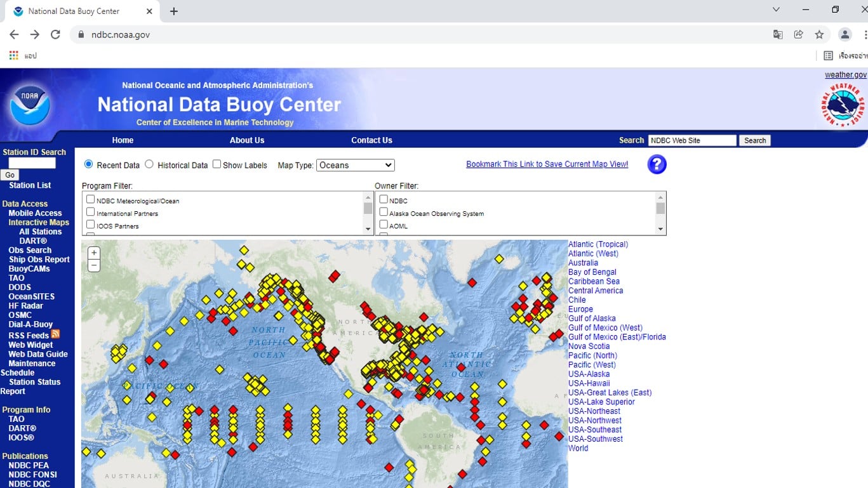The height and width of the screenshot is (488, 868).
Task: Open NDBC PEA publication link
Action: pyautogui.click(x=29, y=465)
